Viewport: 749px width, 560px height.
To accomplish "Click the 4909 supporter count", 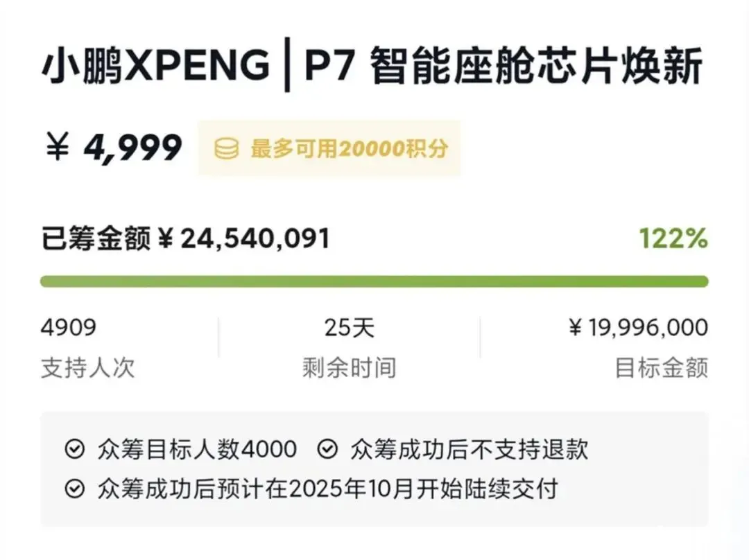I will point(69,328).
